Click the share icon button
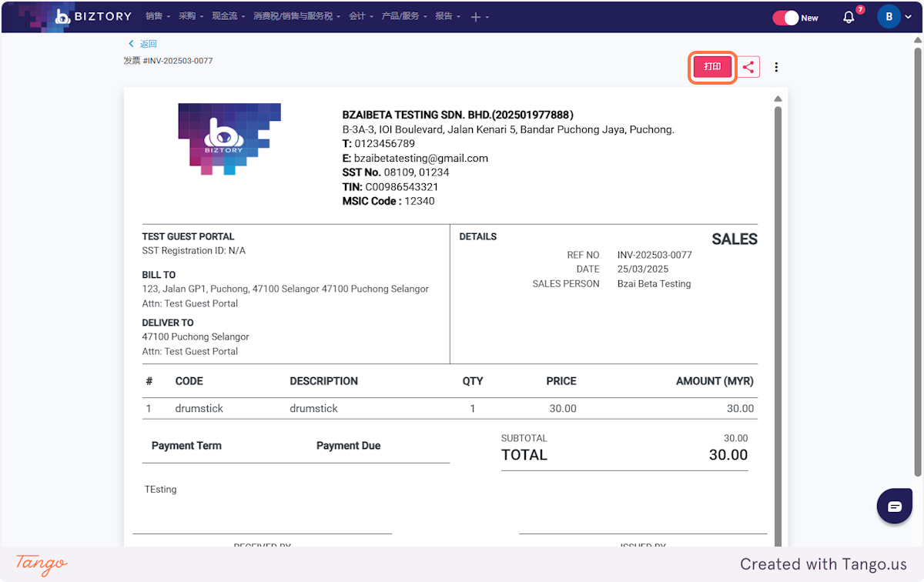Screen dimensions: 924x582 pos(748,67)
